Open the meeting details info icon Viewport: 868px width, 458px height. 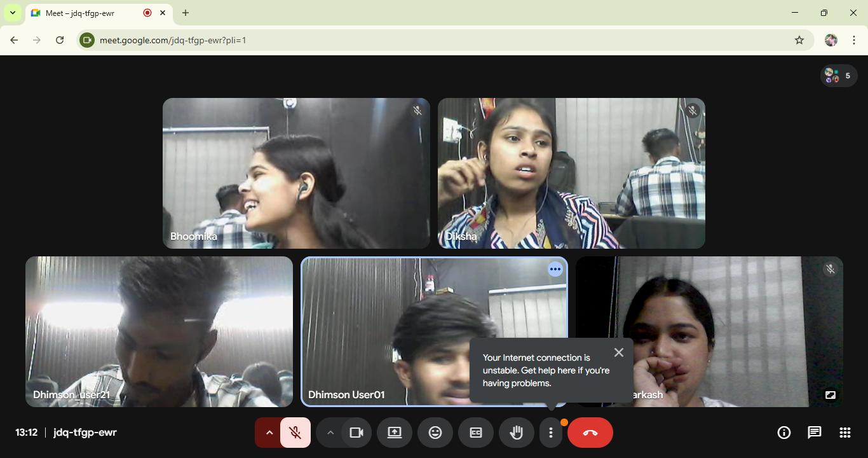click(784, 433)
